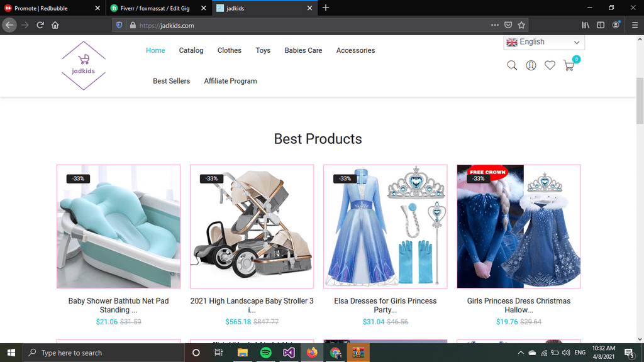644x362 pixels.
Task: Switch to the Fiverr Edit Gig tab
Action: click(159, 8)
